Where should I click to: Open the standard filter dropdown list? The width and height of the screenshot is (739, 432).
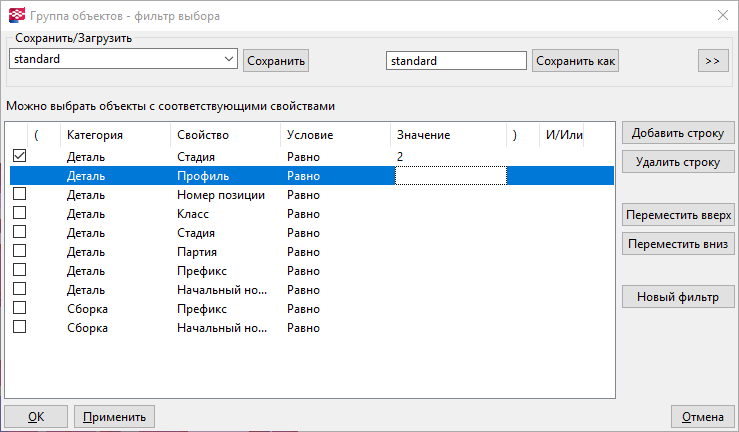pos(229,60)
